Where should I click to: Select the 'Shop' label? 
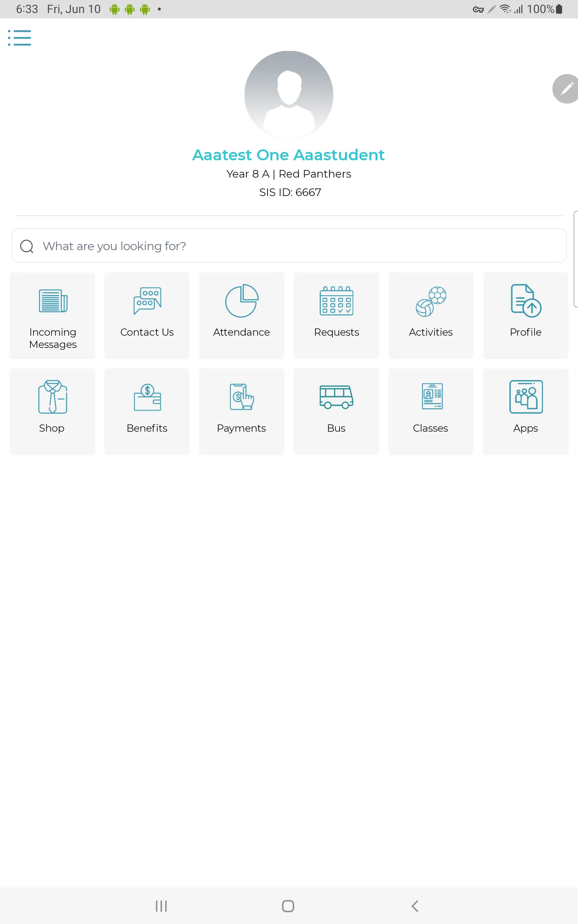pos(52,428)
